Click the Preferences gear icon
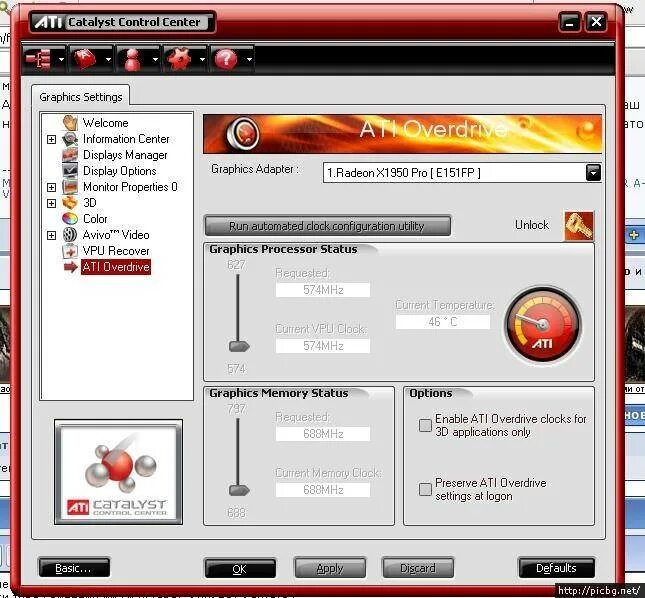645x598 pixels. [x=179, y=59]
